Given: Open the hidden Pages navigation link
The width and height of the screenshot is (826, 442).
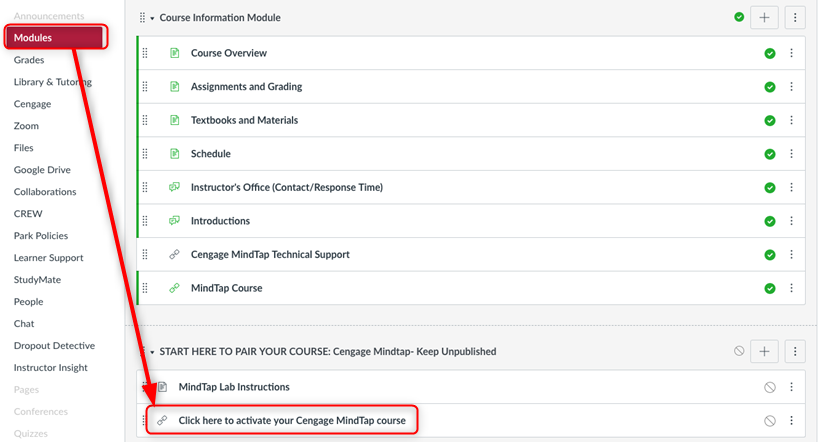Looking at the screenshot, I should (26, 390).
